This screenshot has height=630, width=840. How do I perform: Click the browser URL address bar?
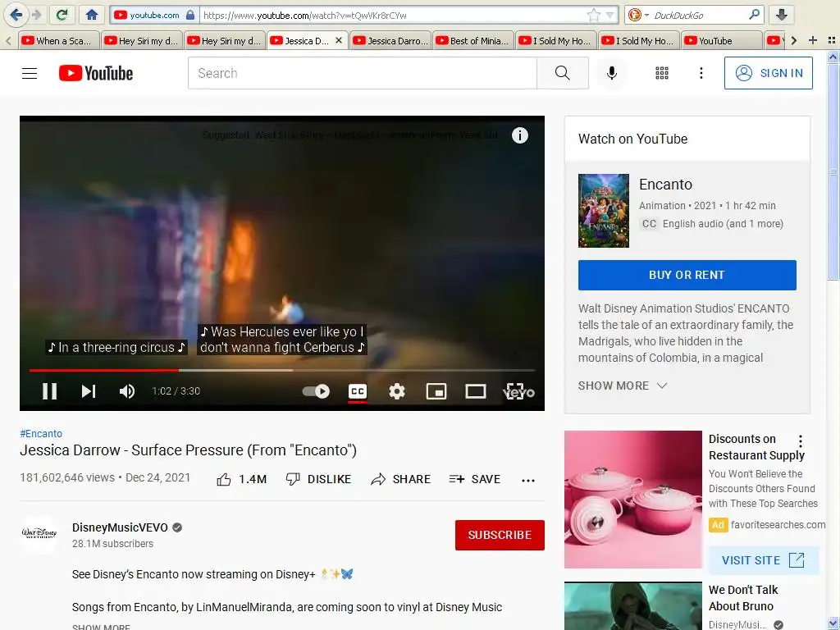click(394, 15)
